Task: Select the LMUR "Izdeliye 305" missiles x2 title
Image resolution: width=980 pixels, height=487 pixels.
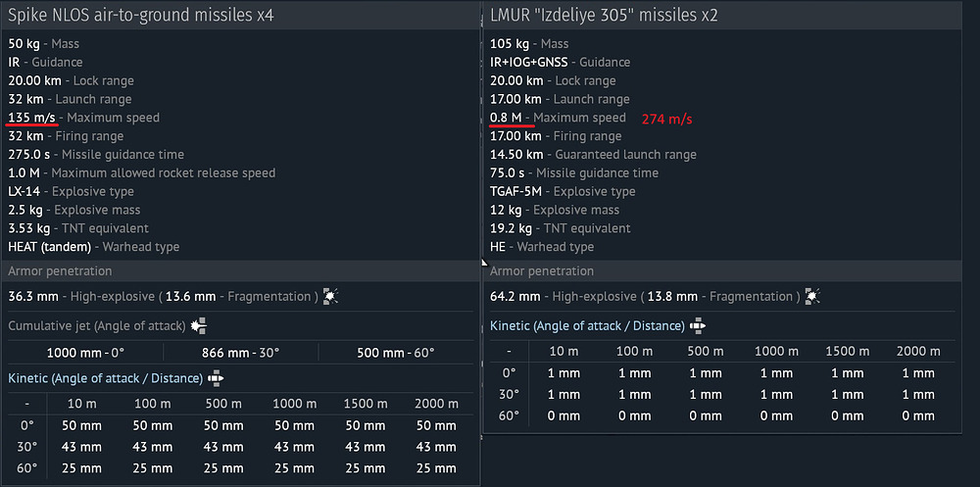Action: point(604,16)
